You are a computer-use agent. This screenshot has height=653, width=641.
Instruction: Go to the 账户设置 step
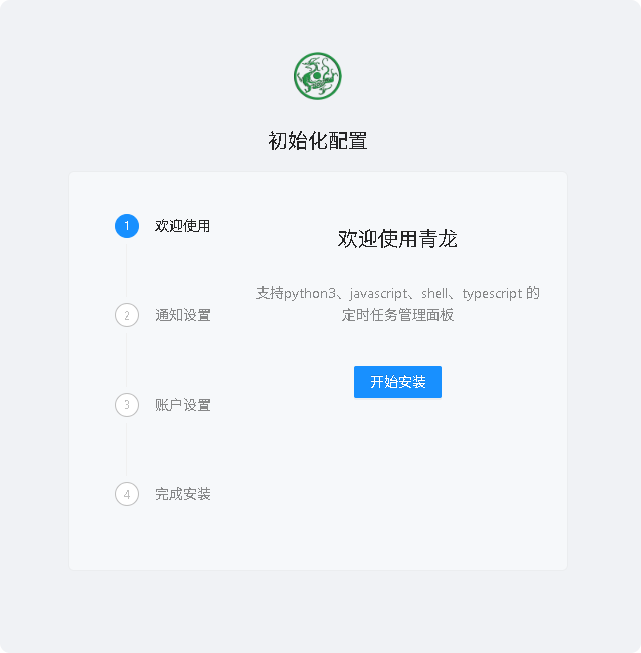(x=182, y=405)
